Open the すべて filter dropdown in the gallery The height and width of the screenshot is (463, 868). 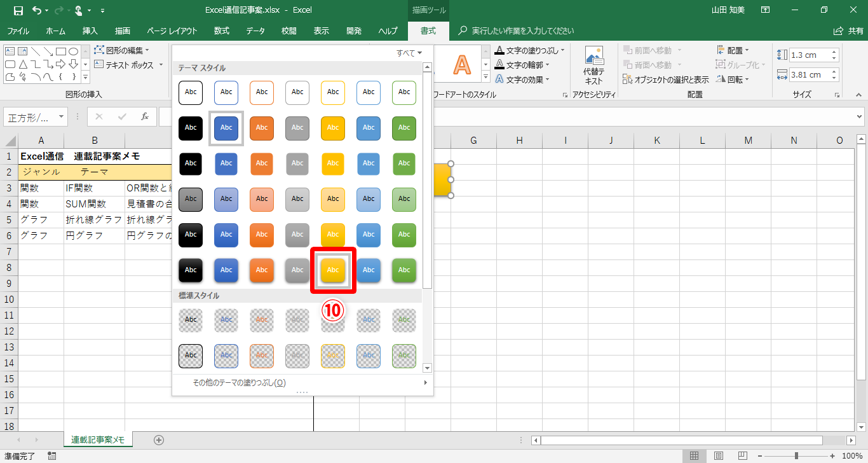point(410,53)
